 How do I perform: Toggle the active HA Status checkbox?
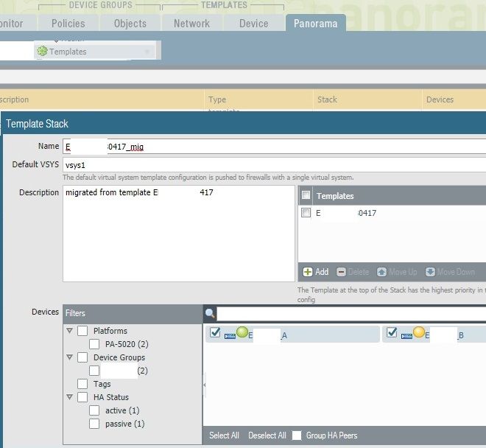click(x=94, y=410)
